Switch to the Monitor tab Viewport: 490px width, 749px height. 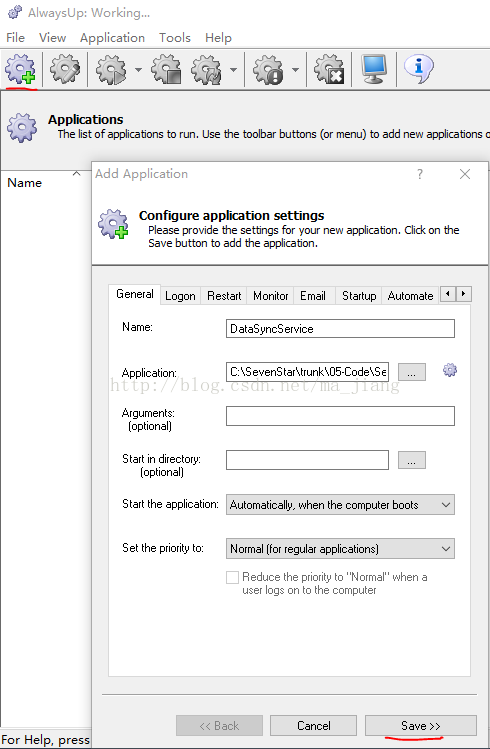click(x=270, y=296)
